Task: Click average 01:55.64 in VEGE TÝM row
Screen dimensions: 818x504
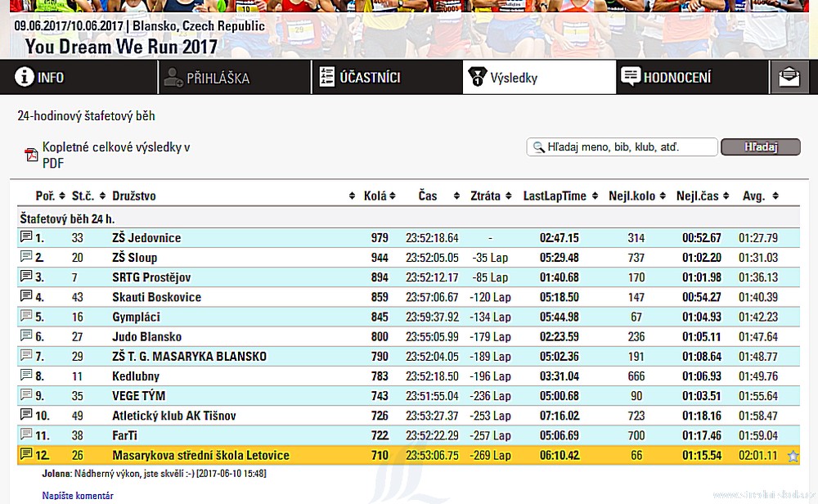Action: coord(758,397)
